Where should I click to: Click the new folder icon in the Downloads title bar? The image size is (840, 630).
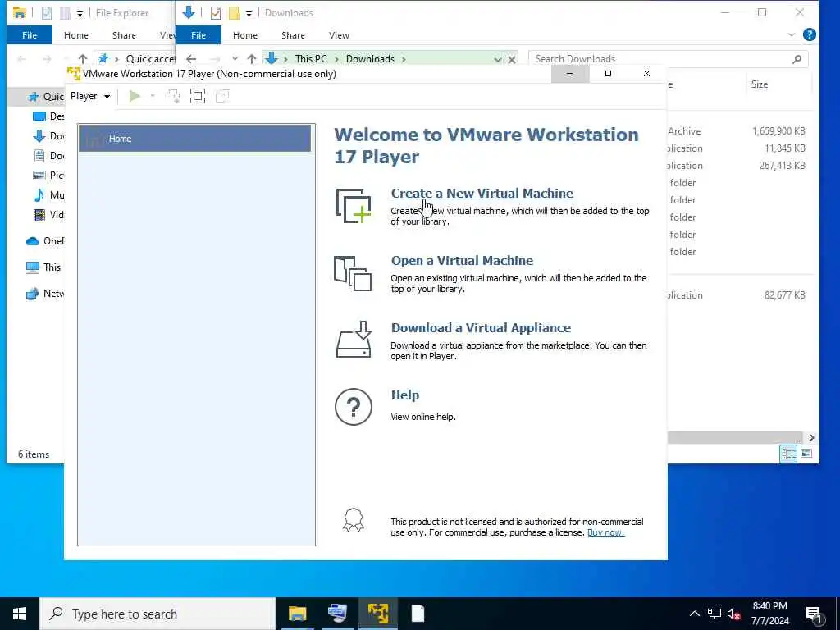point(234,13)
